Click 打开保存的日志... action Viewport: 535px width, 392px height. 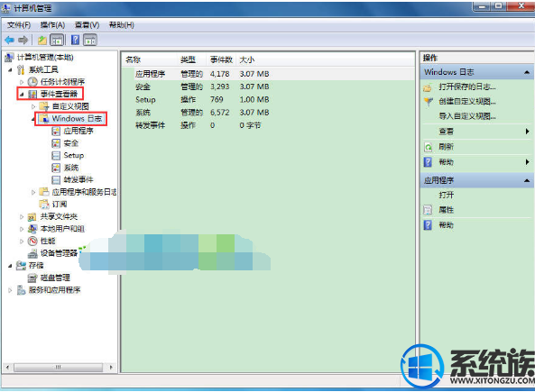click(x=467, y=87)
